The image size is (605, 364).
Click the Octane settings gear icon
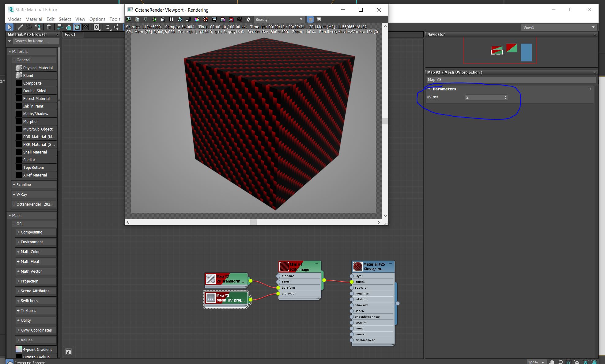coord(248,19)
